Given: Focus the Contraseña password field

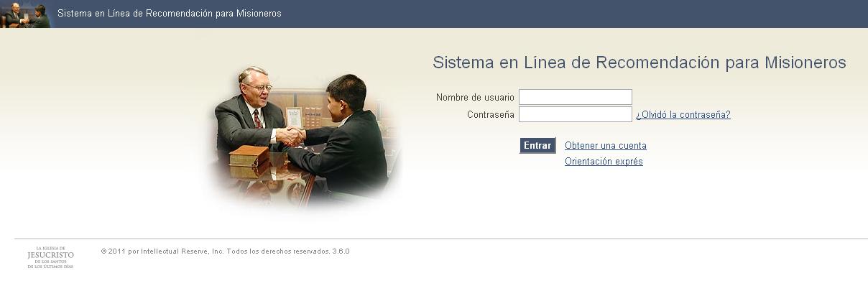Looking at the screenshot, I should click(576, 114).
